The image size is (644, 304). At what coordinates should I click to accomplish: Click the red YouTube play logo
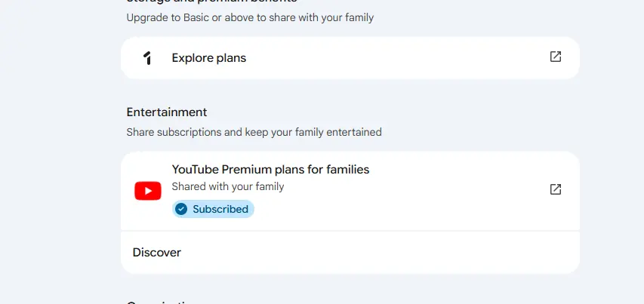point(148,191)
